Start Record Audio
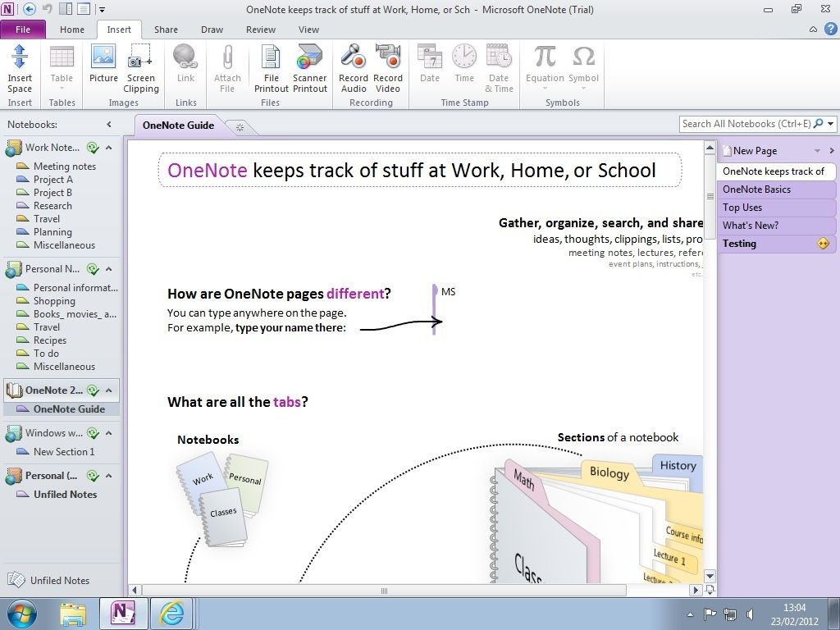This screenshot has width=840, height=630. click(354, 69)
